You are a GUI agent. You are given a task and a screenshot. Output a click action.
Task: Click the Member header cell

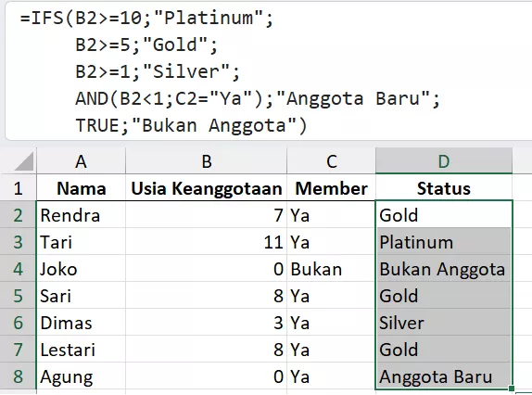pyautogui.click(x=332, y=188)
